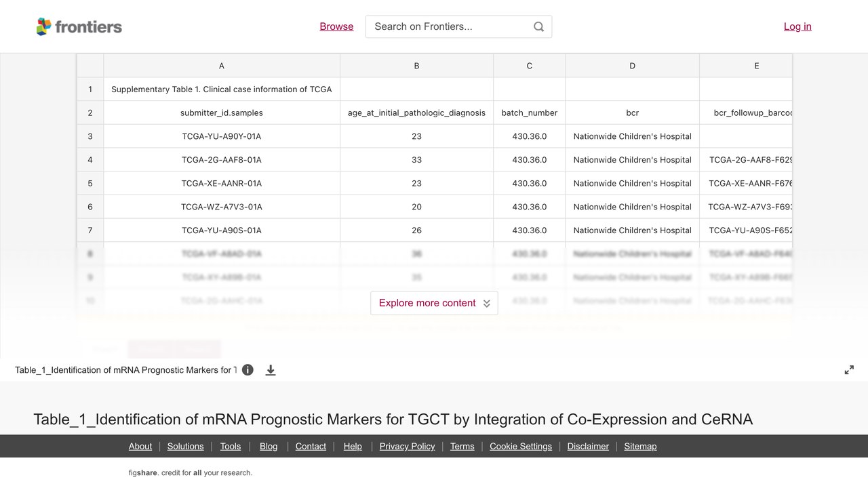Select row 3 header
The width and height of the screenshot is (868, 488).
pyautogui.click(x=90, y=136)
